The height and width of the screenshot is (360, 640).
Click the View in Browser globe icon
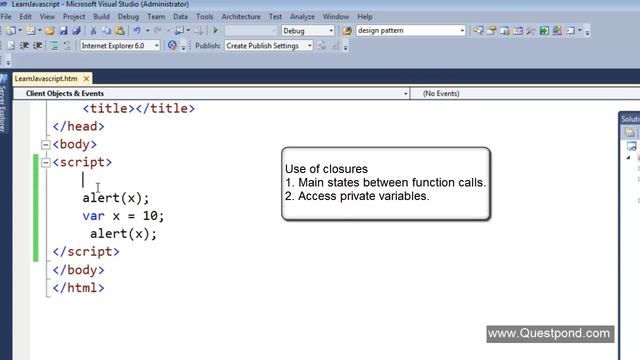[x=172, y=46]
